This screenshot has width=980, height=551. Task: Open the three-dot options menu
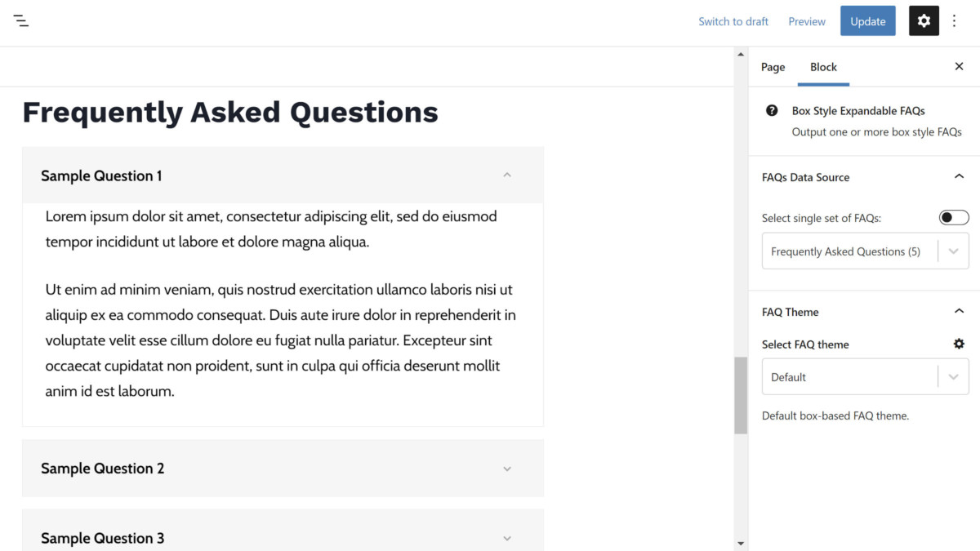pos(955,20)
